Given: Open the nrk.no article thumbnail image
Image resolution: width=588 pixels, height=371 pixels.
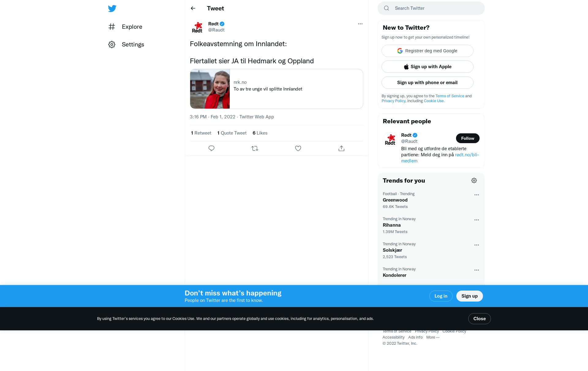Looking at the screenshot, I should coord(210,89).
